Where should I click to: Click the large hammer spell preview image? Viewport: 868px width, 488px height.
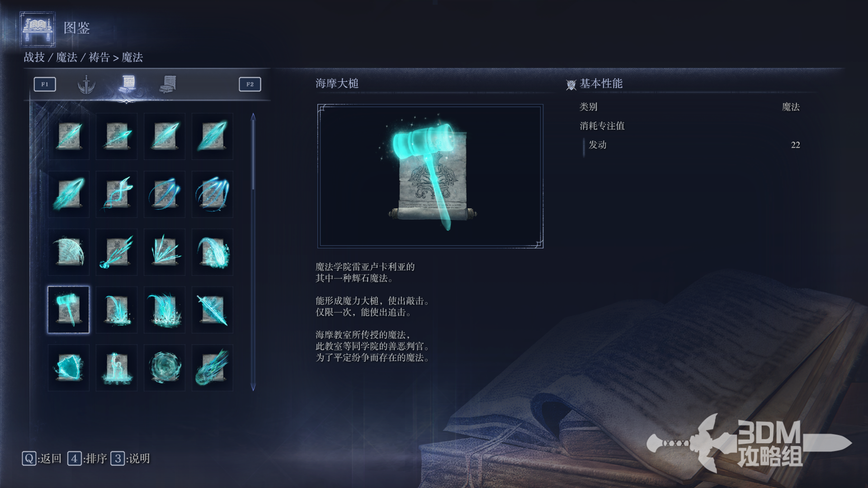pyautogui.click(x=430, y=176)
